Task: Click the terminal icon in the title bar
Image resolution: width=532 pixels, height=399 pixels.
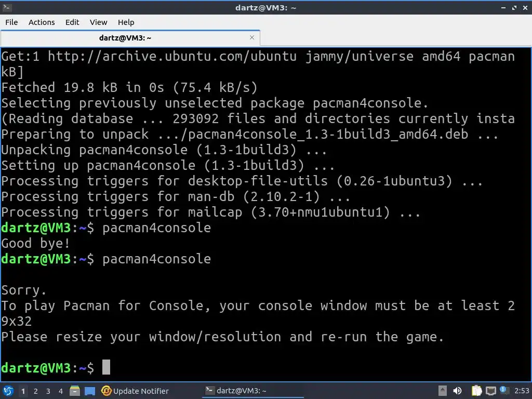Action: coord(7,7)
